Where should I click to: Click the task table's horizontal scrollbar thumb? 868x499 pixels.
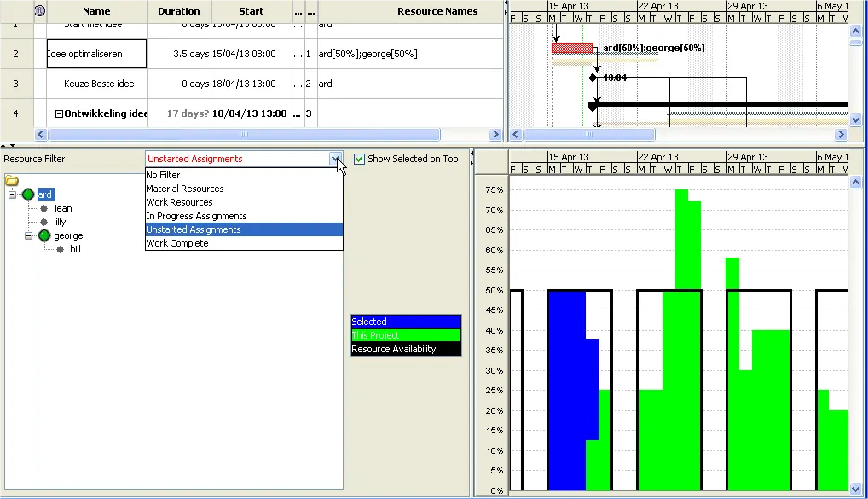click(x=245, y=134)
